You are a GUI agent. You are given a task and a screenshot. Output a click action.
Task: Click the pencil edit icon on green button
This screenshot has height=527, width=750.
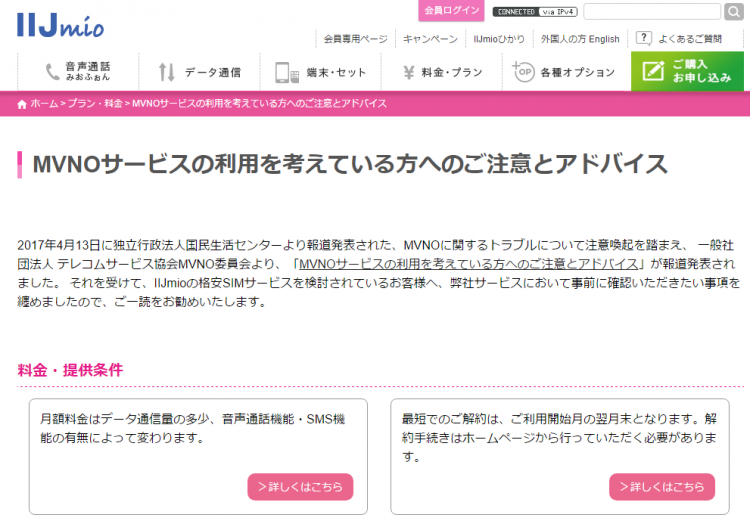653,71
